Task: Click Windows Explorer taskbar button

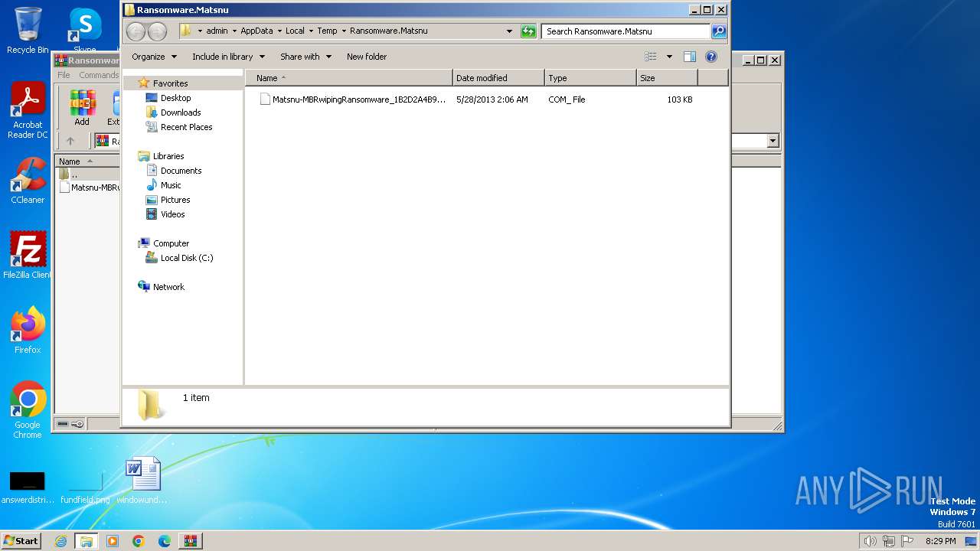Action: tap(87, 541)
